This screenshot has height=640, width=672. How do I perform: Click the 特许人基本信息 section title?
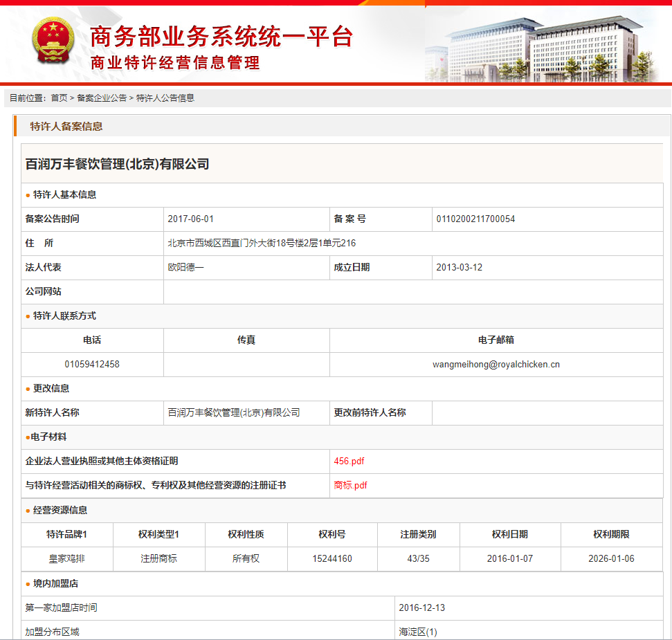(65, 195)
